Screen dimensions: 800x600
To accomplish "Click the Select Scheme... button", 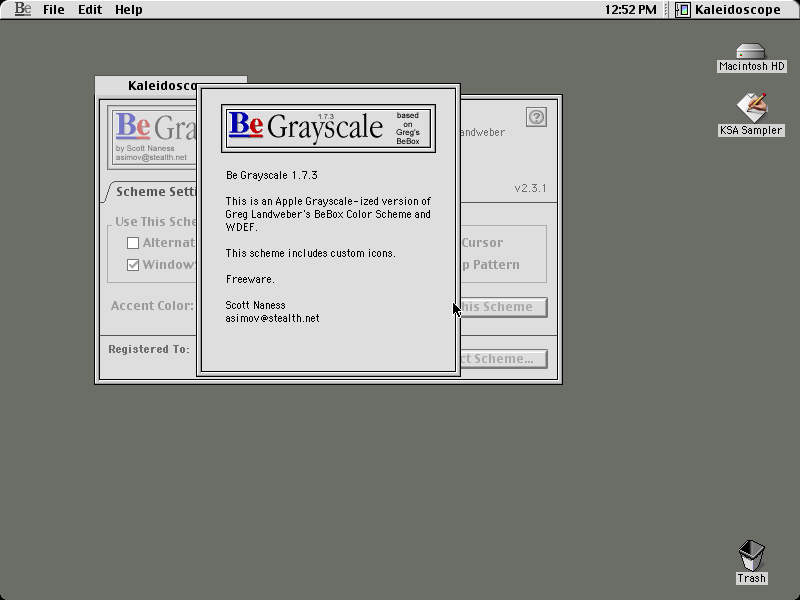I will [x=503, y=359].
